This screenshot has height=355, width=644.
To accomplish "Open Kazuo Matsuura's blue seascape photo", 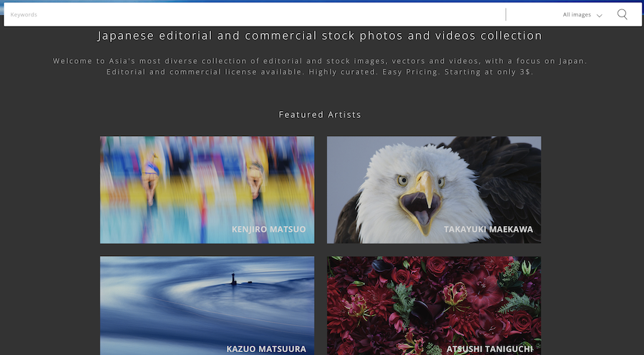I will click(207, 306).
